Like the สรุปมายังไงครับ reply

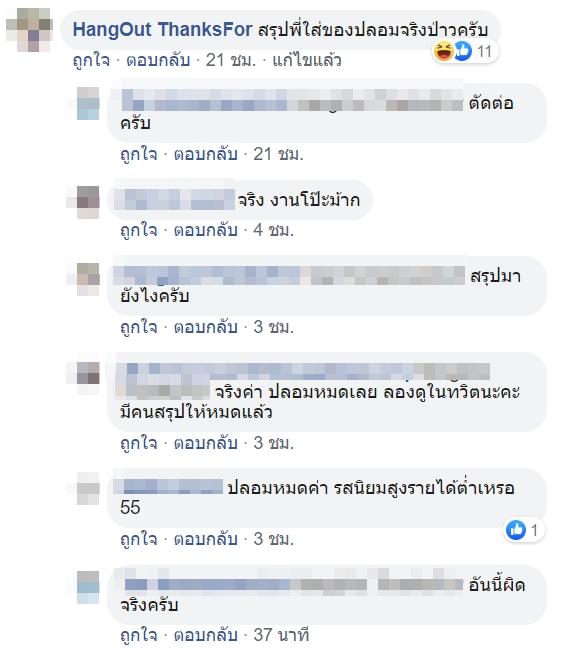[x=139, y=327]
